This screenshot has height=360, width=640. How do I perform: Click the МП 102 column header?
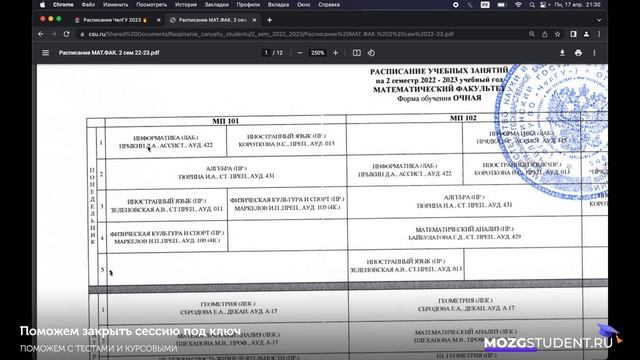click(463, 118)
